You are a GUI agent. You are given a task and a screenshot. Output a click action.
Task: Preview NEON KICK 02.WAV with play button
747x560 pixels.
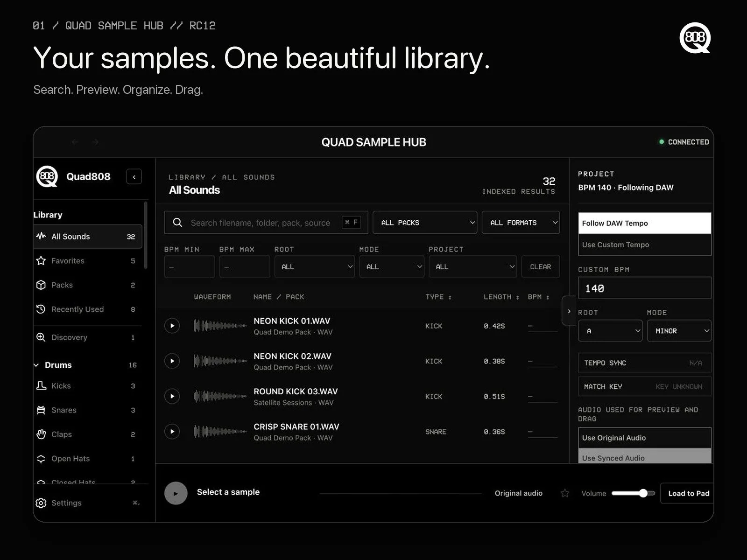click(172, 361)
